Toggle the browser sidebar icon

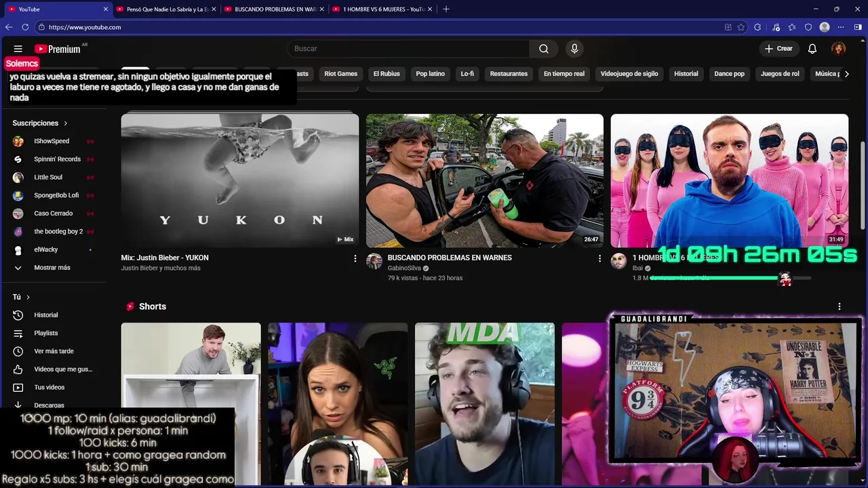tap(858, 27)
